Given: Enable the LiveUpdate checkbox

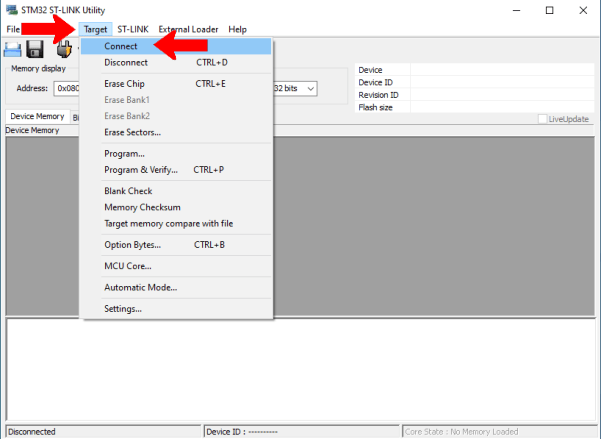Looking at the screenshot, I should tap(543, 119).
